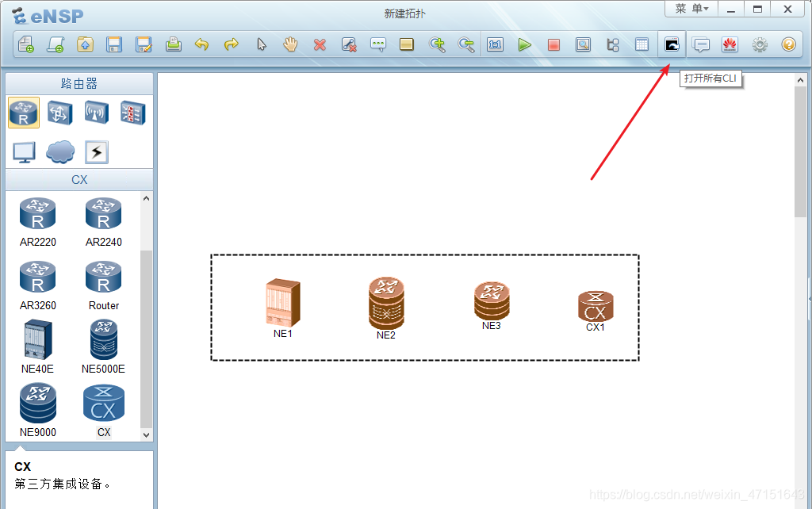Pick the AR3260 router model
This screenshot has width=812, height=509.
tap(38, 286)
